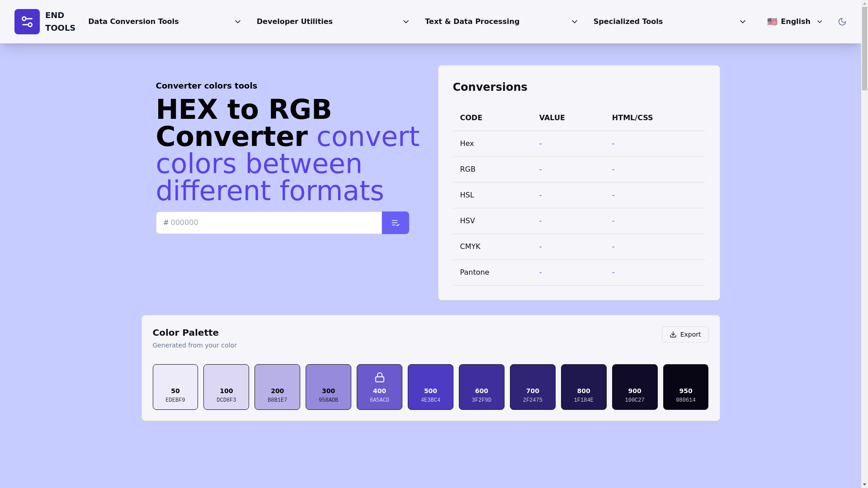The width and height of the screenshot is (868, 488).
Task: Select the 500 swatch 4E3BC4
Action: [x=430, y=387]
